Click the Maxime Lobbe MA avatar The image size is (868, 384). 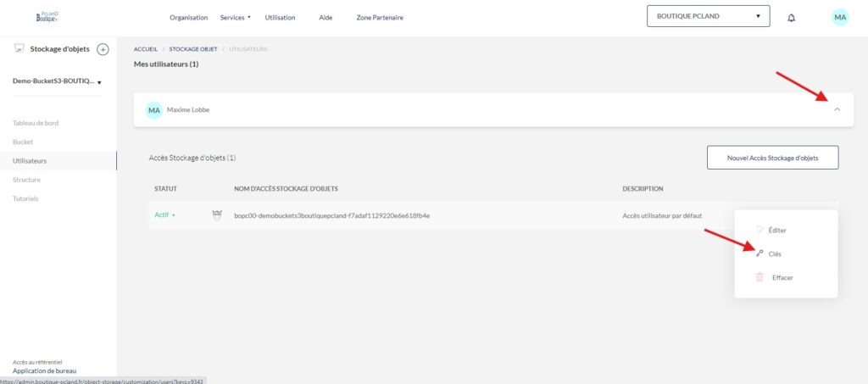click(x=154, y=110)
